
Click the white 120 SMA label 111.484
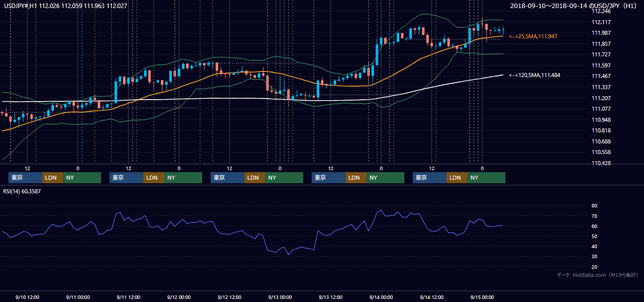click(535, 75)
